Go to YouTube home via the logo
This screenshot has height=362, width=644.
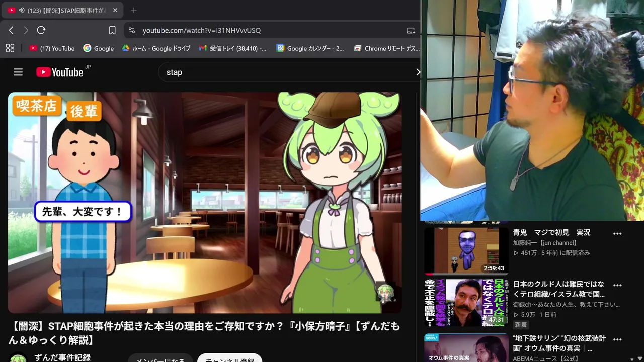pos(60,72)
